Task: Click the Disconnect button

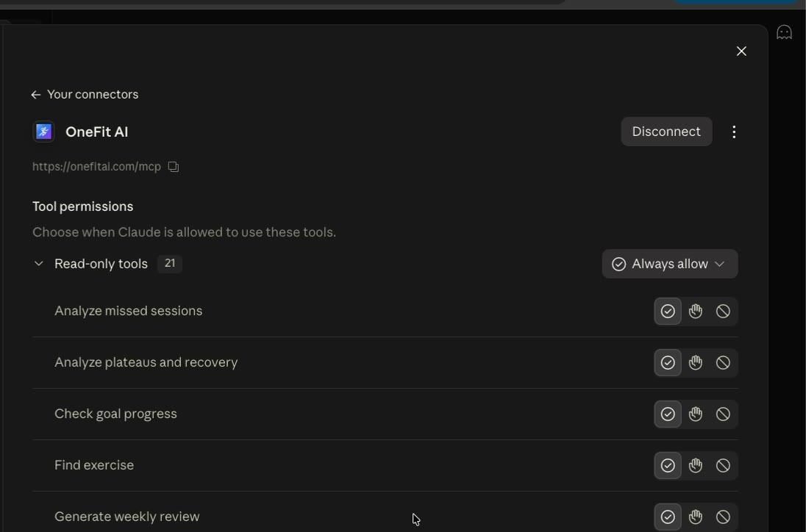Action: tap(666, 132)
